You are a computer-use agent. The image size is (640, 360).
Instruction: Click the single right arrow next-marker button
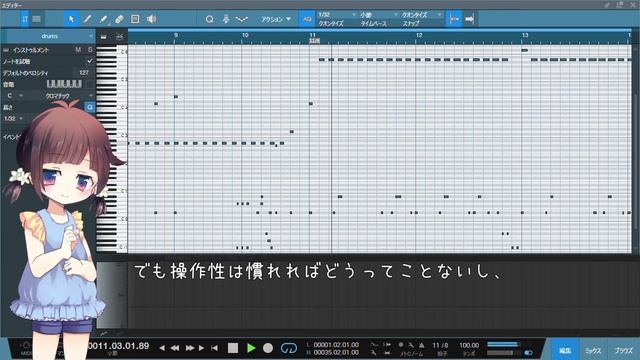tap(201, 348)
